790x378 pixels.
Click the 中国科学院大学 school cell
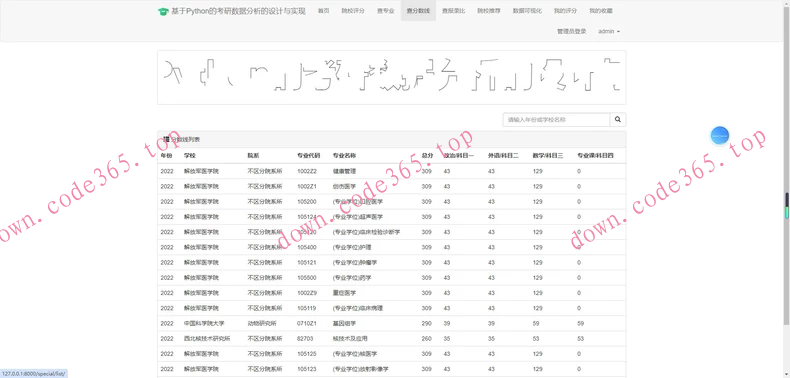coord(204,323)
